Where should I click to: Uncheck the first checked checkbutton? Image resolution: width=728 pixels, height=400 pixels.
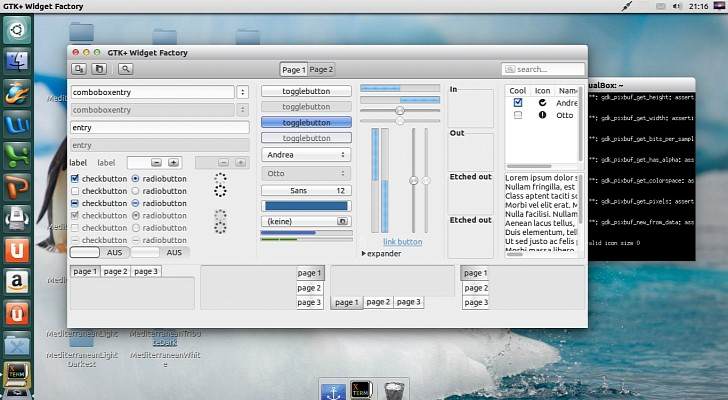click(x=75, y=179)
